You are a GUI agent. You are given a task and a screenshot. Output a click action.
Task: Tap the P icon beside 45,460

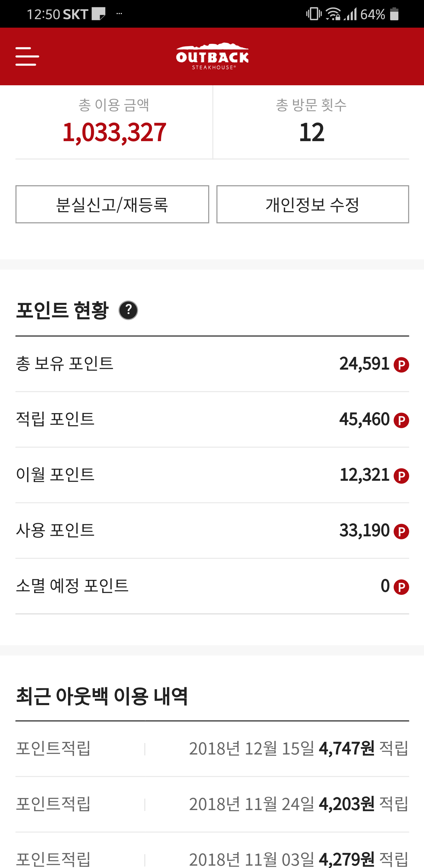401,420
